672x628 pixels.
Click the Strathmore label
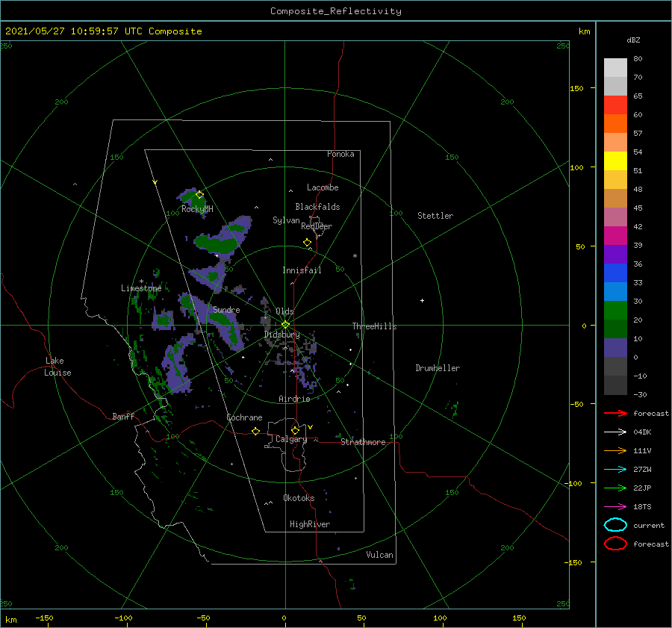point(363,442)
